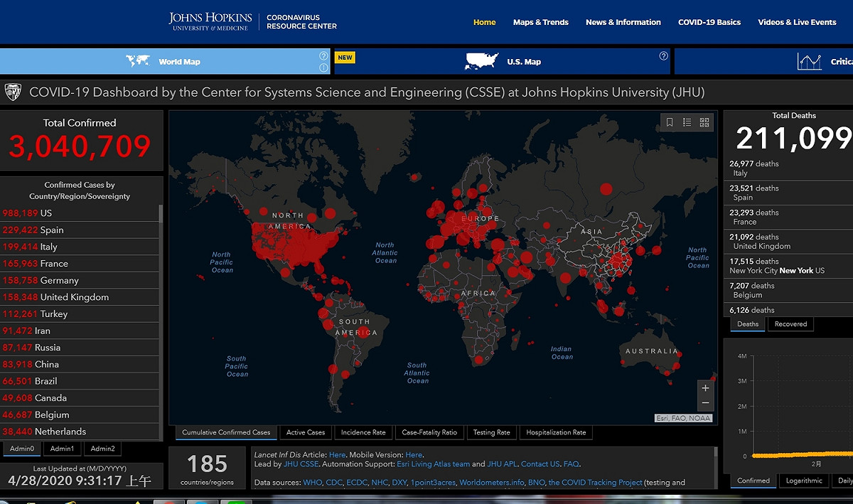Click the Critical Trends line chart icon
This screenshot has width=853, height=504.
[x=810, y=62]
